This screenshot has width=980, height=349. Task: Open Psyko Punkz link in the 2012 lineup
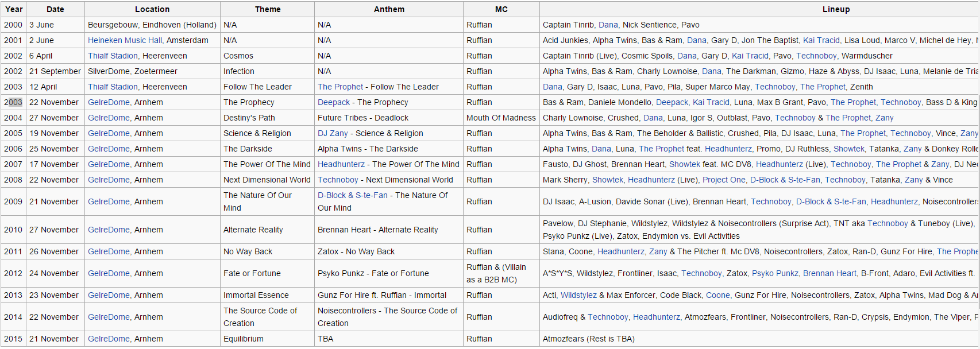point(775,273)
